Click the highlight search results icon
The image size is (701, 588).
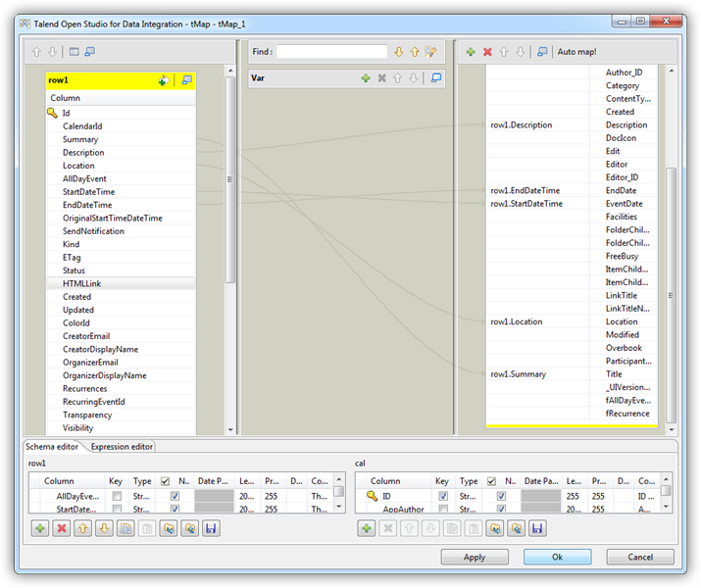(431, 52)
